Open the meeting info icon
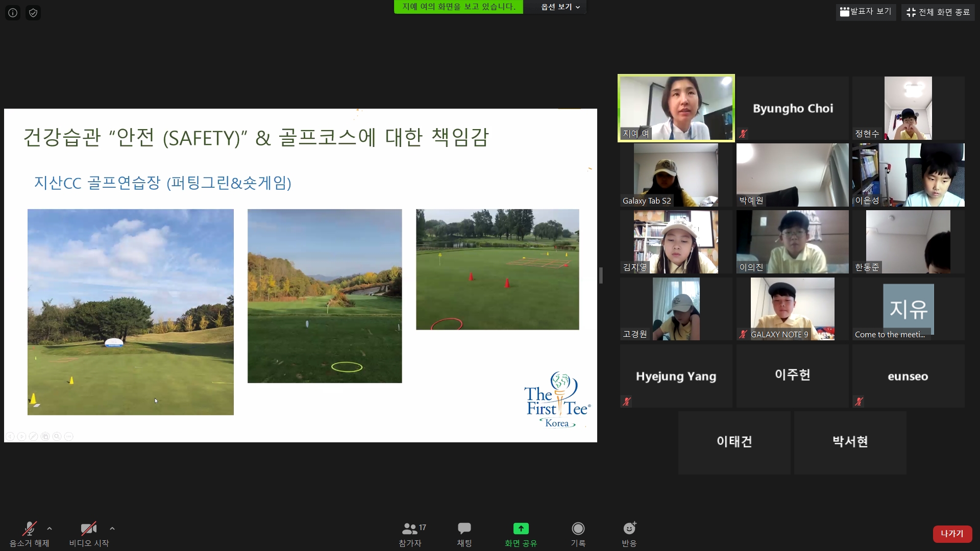Screen dimensions: 980x551 13,13
